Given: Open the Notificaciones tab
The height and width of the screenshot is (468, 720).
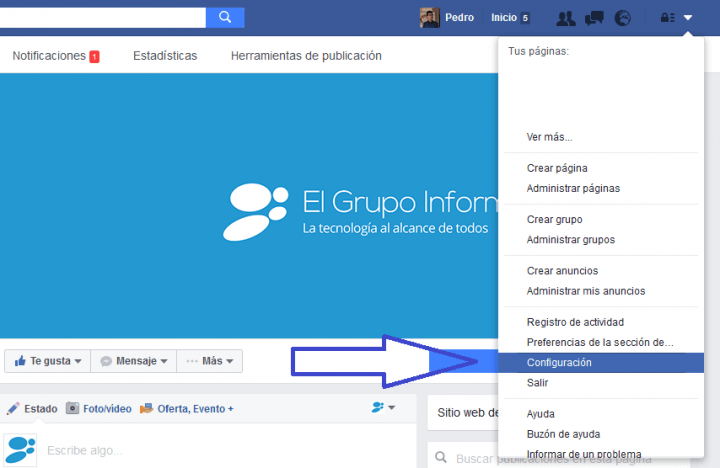Looking at the screenshot, I should click(x=49, y=56).
